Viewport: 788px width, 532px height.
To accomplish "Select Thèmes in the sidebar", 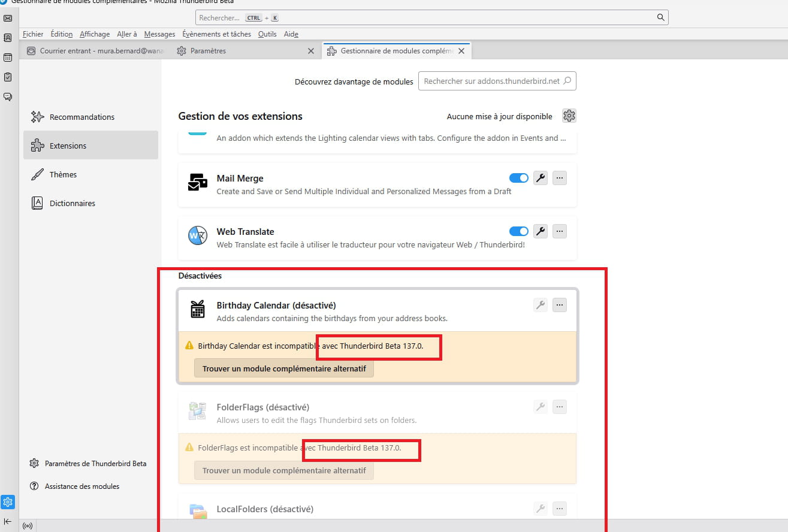I will tap(90, 174).
